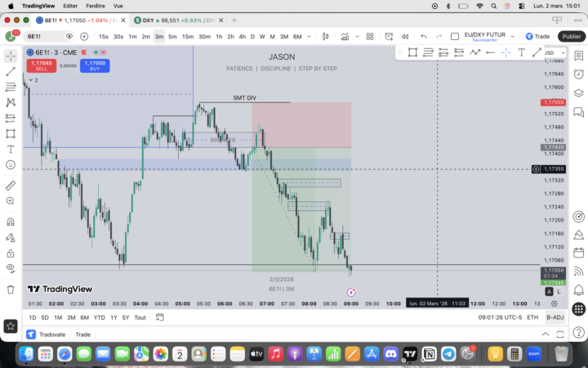
Task: Open the Fenêtre menu in menu bar
Action: coord(96,6)
